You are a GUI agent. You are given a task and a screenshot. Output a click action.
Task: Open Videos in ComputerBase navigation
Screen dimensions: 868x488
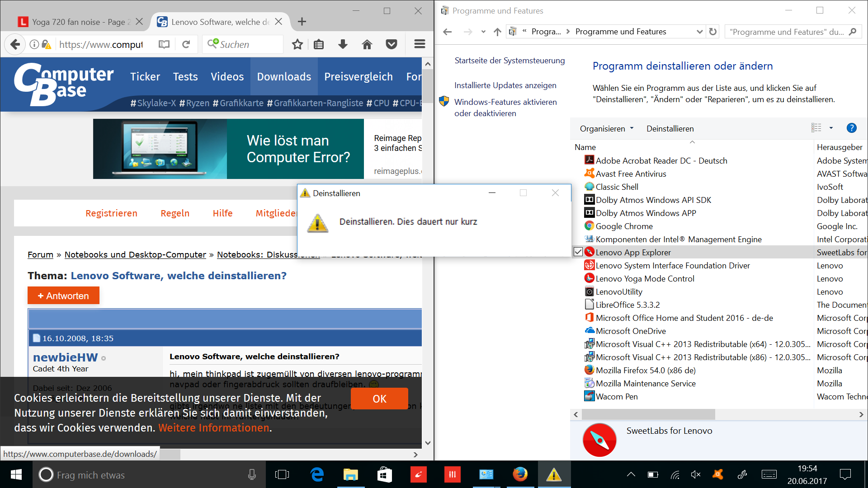click(227, 77)
